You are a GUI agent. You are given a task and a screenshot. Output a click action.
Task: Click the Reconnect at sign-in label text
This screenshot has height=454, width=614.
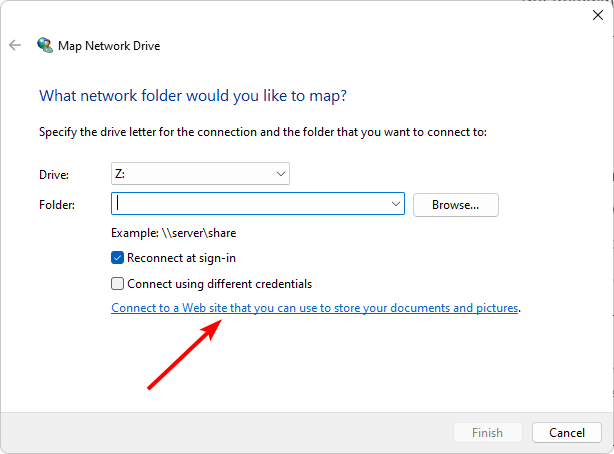tap(181, 258)
